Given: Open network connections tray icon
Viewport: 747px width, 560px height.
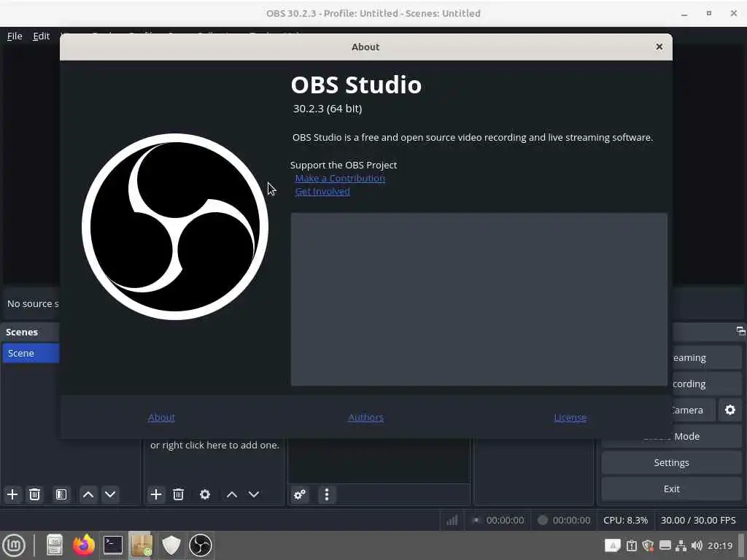Looking at the screenshot, I should (x=681, y=545).
